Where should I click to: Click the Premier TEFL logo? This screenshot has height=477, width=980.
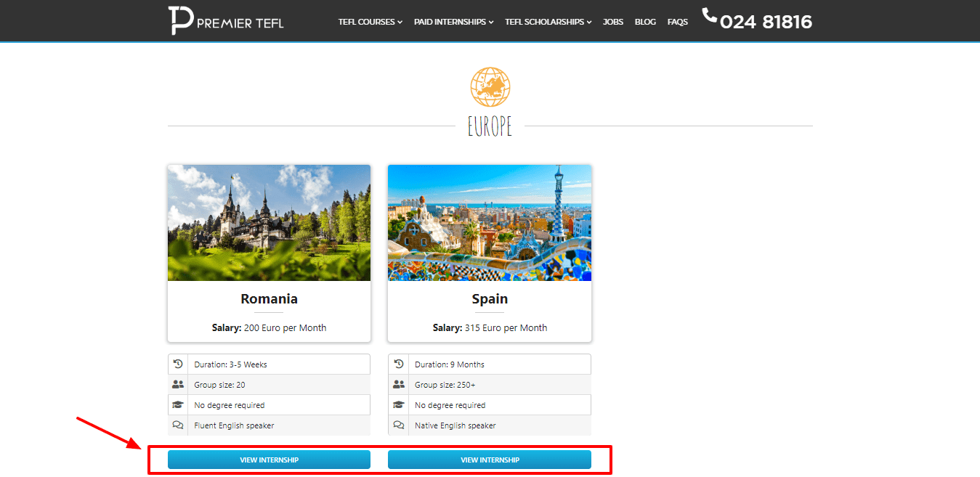pos(225,20)
